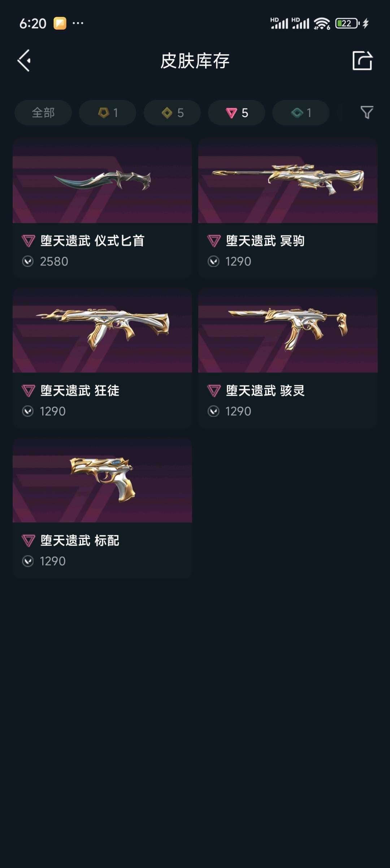Image resolution: width=390 pixels, height=868 pixels.
Task: Open the funnel filter icon
Action: tap(367, 113)
